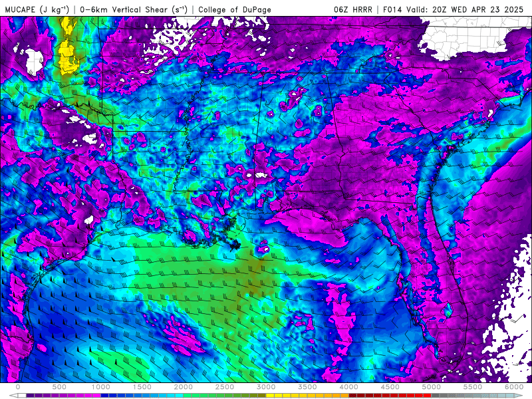
Task: Click the Valid: 20Z WED APR 23 2025 text
Action: [x=465, y=9]
